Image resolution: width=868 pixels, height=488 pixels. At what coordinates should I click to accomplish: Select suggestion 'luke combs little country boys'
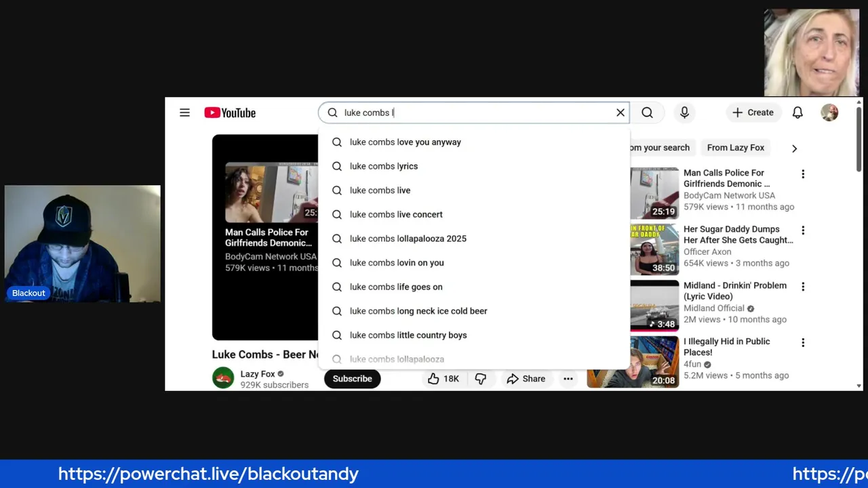(x=474, y=335)
